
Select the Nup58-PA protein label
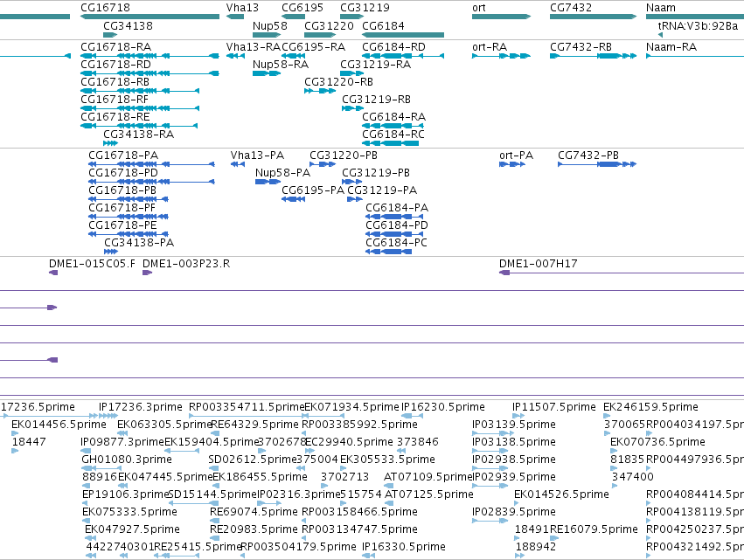[282, 173]
